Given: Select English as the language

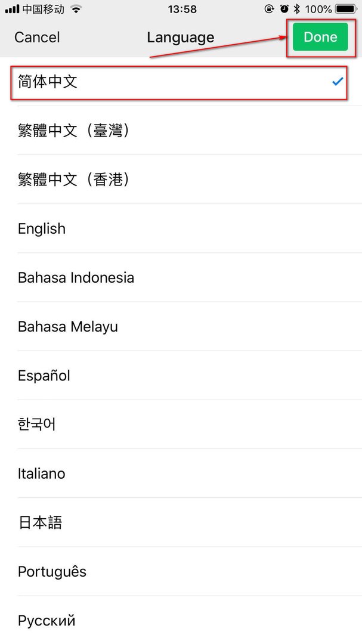Looking at the screenshot, I should (42, 229).
